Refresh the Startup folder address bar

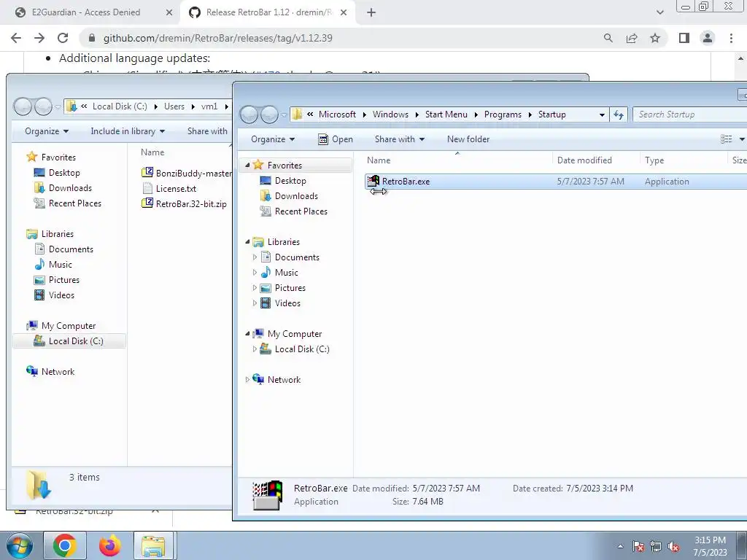coord(619,114)
